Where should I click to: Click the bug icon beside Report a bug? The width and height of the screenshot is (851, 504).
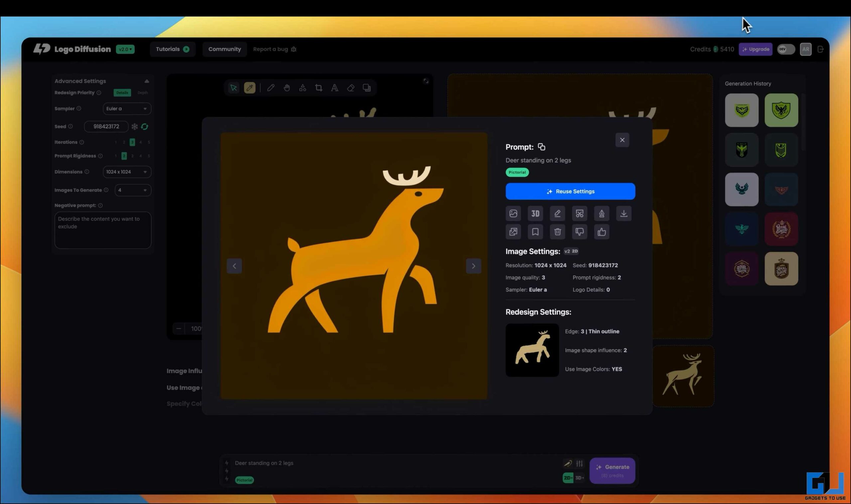pos(294,49)
